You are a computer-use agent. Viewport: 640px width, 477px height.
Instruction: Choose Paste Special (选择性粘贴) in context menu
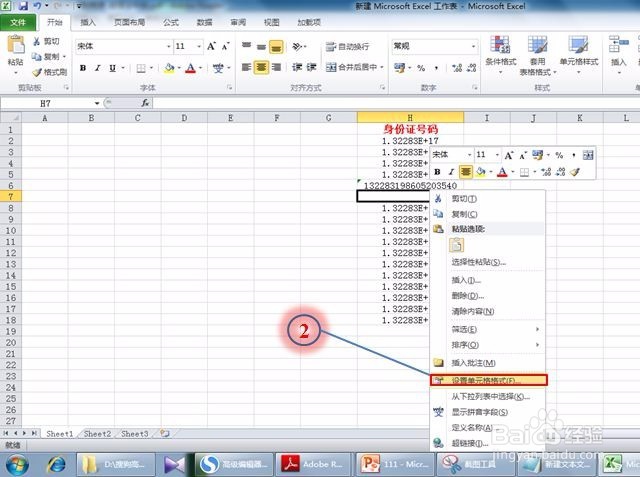488,262
